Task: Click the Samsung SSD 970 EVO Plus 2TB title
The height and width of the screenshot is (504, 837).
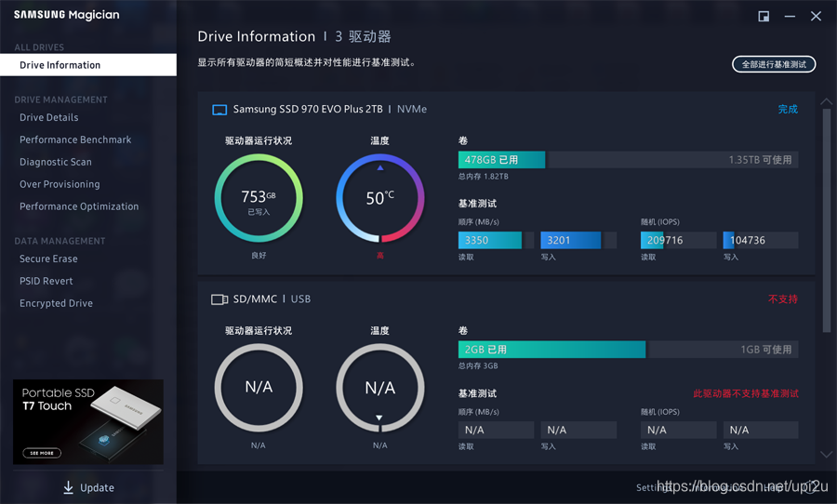Action: point(308,109)
